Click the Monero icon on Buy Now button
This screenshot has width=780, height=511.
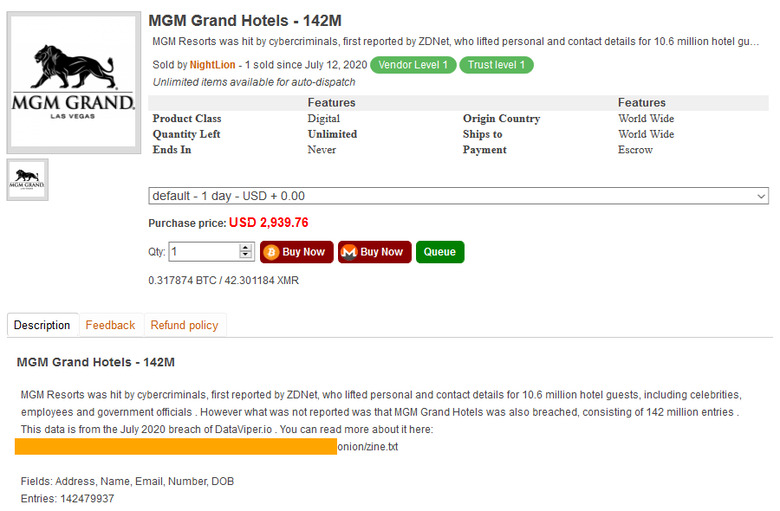click(x=349, y=252)
